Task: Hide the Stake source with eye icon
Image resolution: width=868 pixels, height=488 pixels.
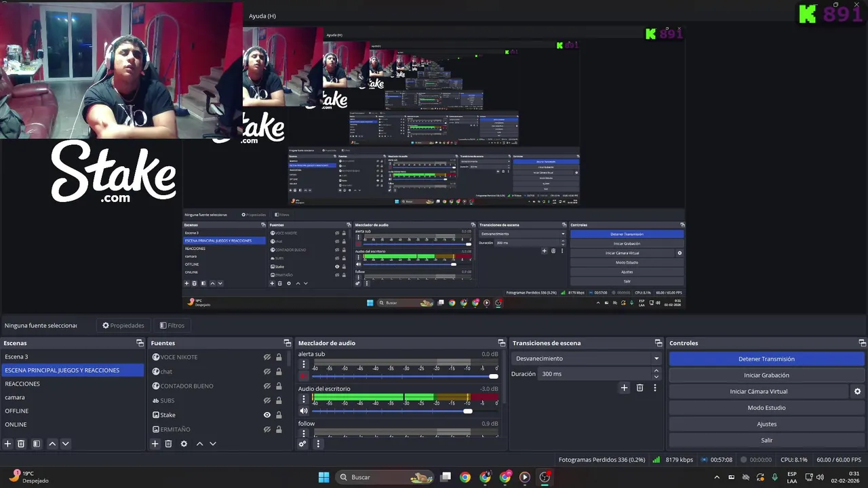Action: [x=267, y=415]
